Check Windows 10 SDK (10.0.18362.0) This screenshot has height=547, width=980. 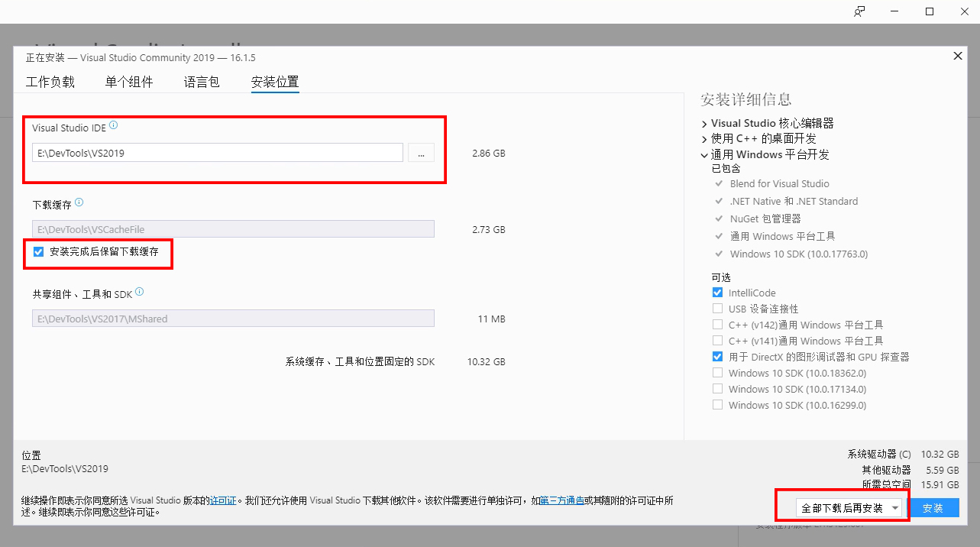[x=717, y=372]
